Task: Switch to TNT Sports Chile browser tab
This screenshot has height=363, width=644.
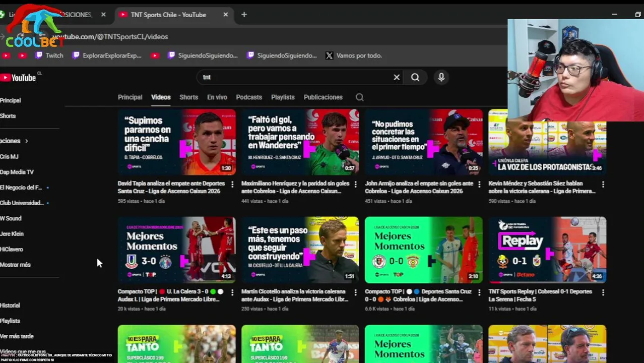Action: [x=173, y=15]
